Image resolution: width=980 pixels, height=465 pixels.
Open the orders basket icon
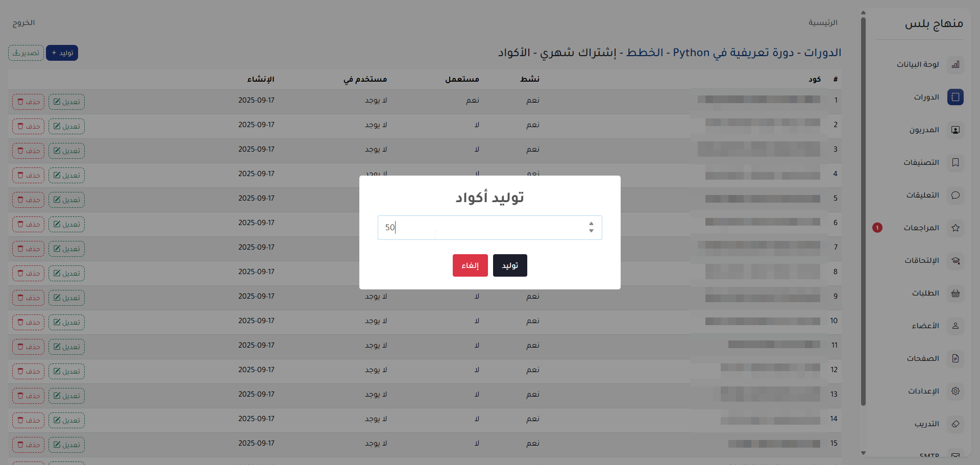click(955, 293)
